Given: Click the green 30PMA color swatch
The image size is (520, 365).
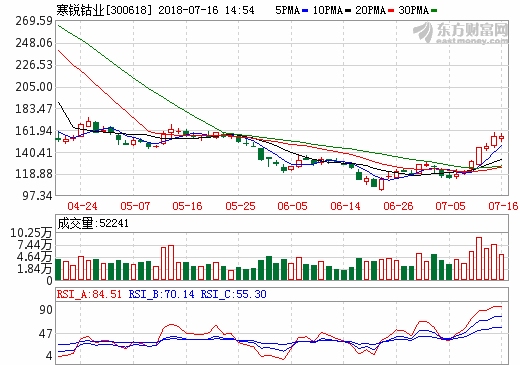Looking at the screenshot, I should (x=434, y=11).
